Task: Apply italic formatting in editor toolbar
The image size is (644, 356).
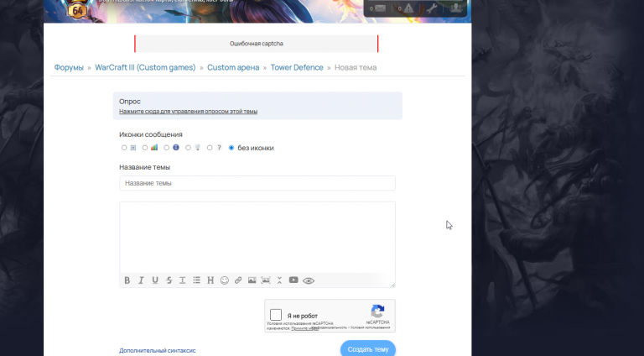Action: [141, 280]
